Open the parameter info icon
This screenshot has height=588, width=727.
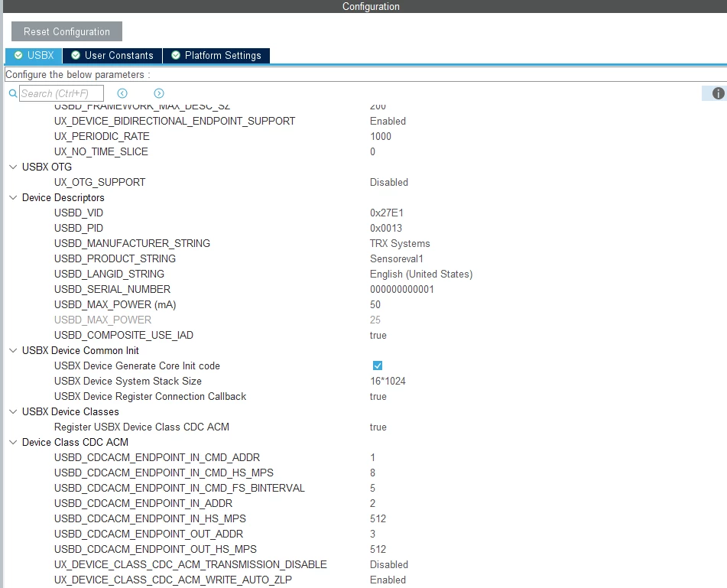pyautogui.click(x=718, y=93)
